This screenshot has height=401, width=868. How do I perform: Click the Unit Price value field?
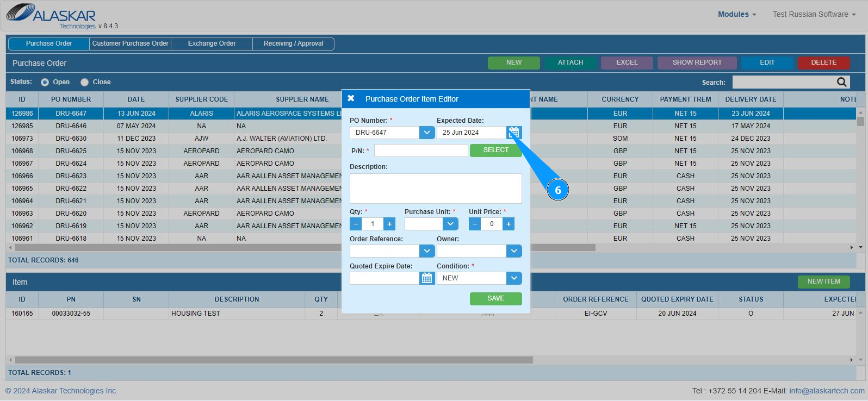pos(492,224)
